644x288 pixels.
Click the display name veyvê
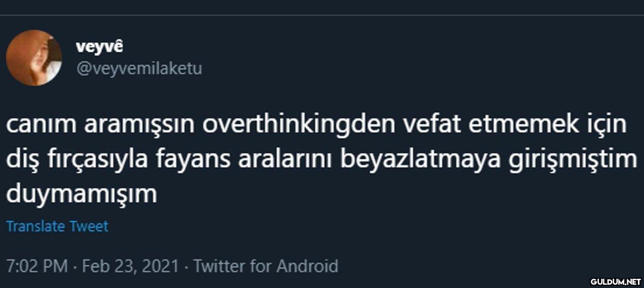point(100,47)
